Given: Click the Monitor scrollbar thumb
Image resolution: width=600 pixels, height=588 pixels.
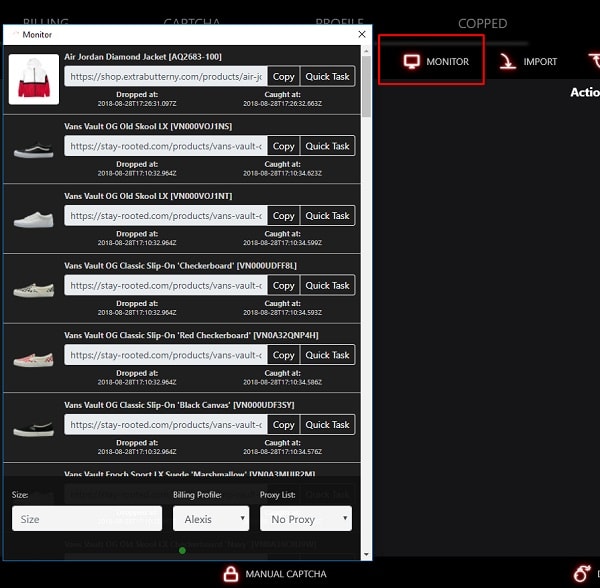Looking at the screenshot, I should (366, 86).
